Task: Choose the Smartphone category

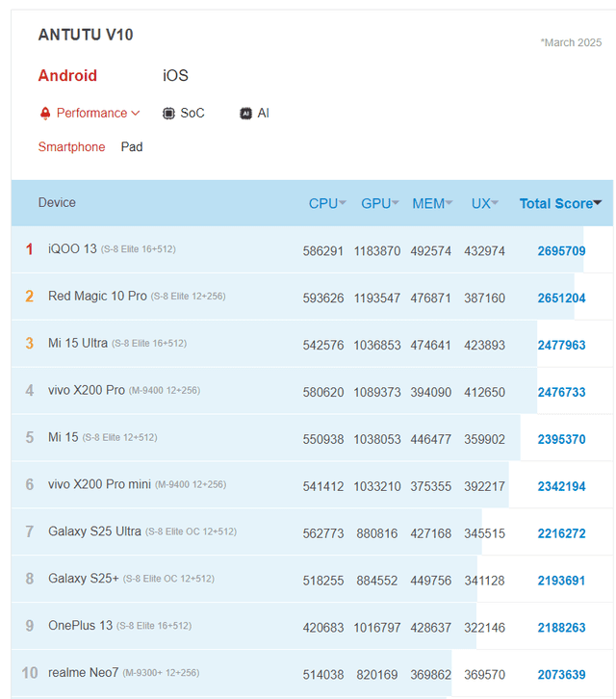Action: point(71,146)
